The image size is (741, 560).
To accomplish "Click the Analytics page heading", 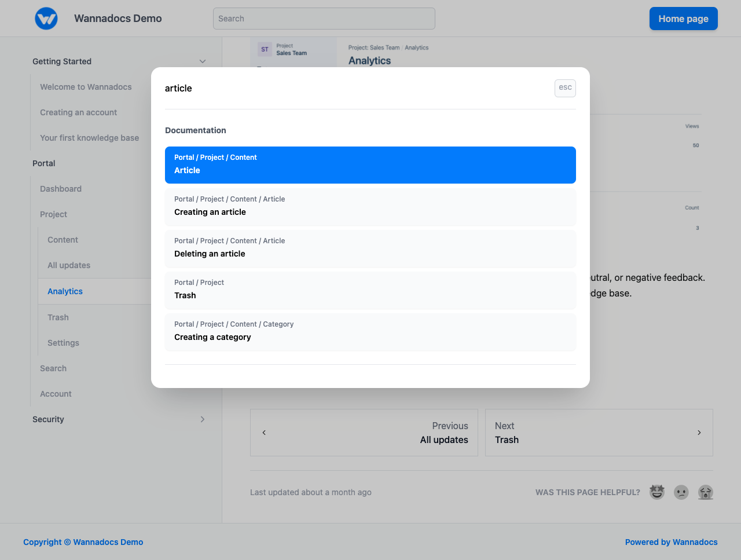I will (x=369, y=61).
